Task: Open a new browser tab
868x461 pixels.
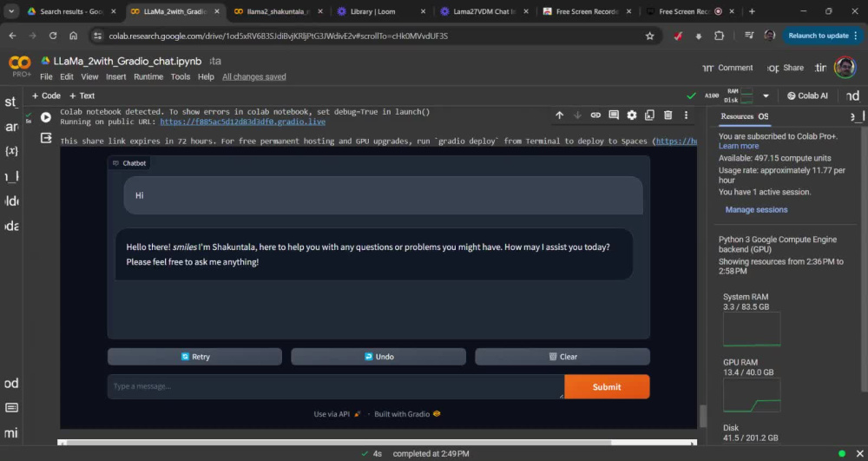Action: pos(752,11)
